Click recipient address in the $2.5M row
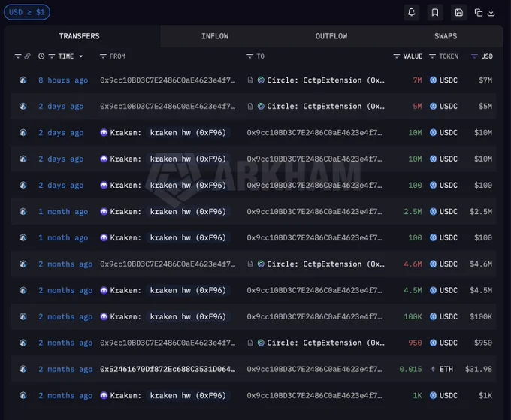 pyautogui.click(x=314, y=211)
